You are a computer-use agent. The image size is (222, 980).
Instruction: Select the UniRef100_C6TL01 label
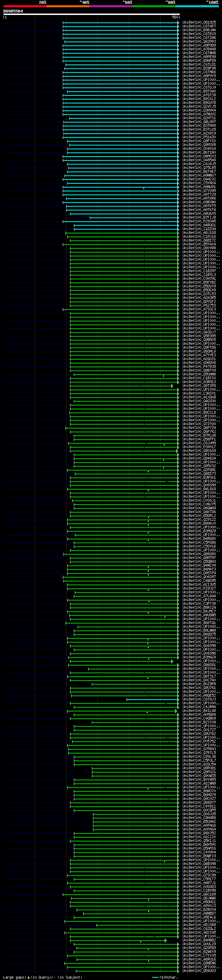point(199,64)
